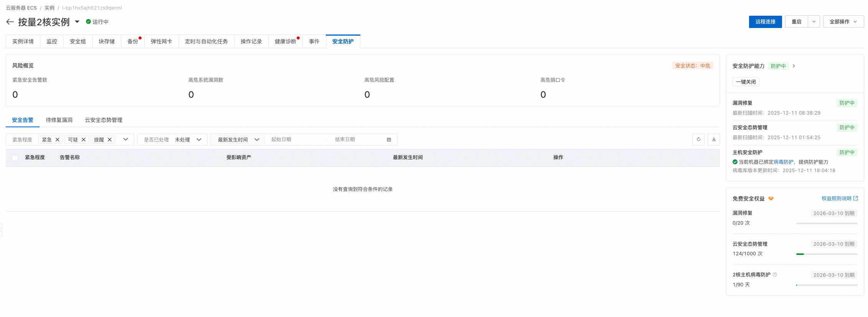Click the instance ID breadcrumb i-bp1hx5ajh521zs9qerml
The width and height of the screenshot is (868, 317).
pyautogui.click(x=92, y=8)
